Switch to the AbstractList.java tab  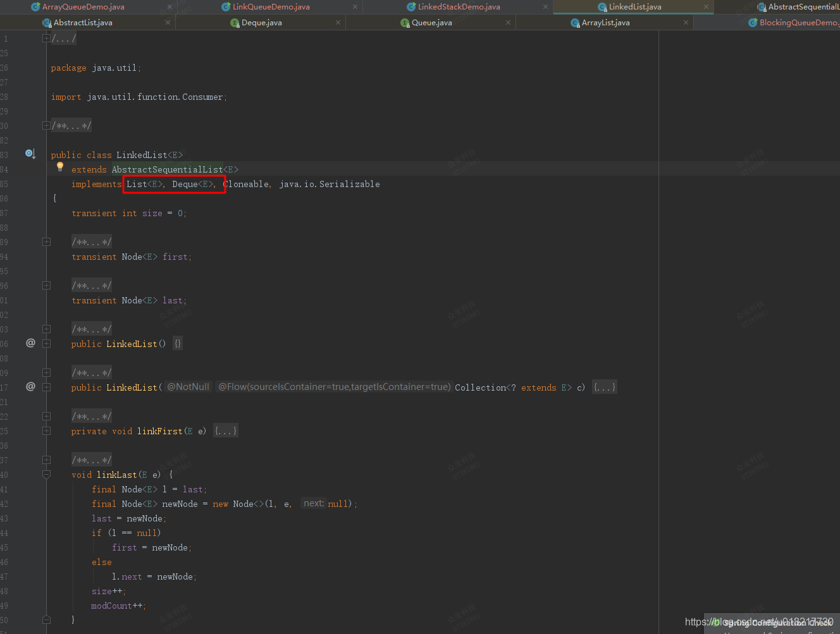83,23
